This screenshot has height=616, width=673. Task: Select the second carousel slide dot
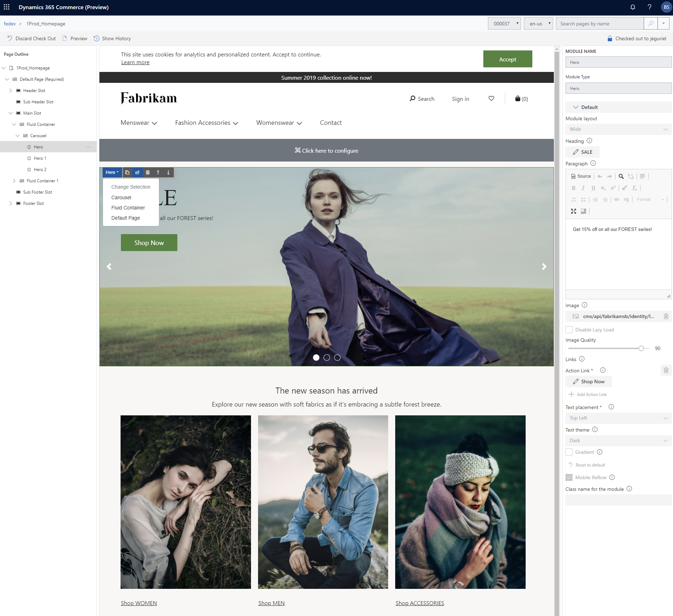coord(327,358)
